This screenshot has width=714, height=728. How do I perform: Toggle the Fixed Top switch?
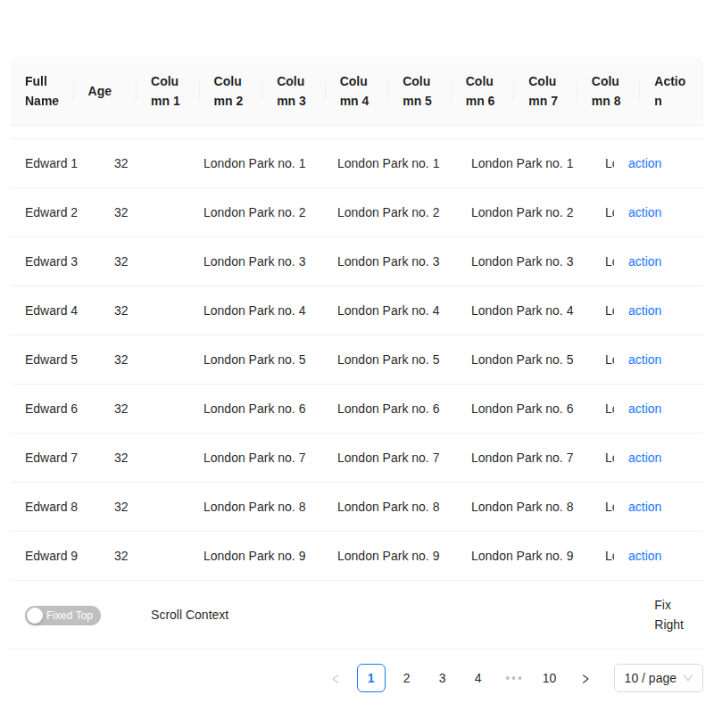[62, 616]
